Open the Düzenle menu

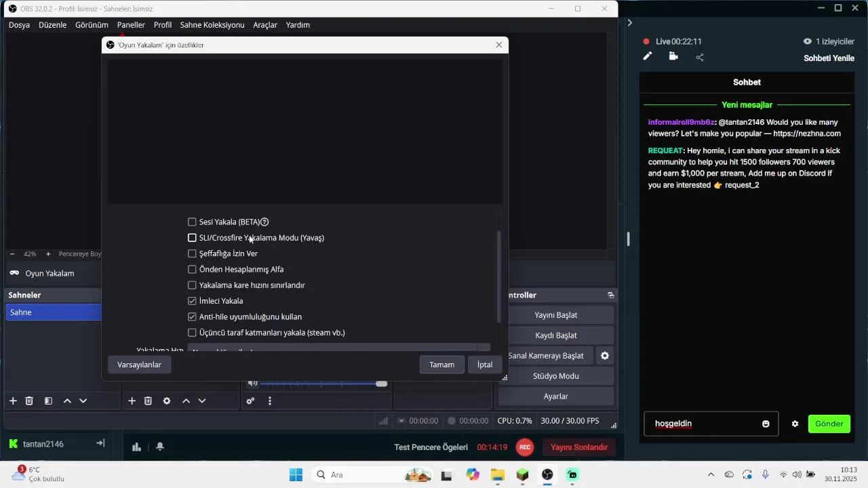(x=53, y=25)
